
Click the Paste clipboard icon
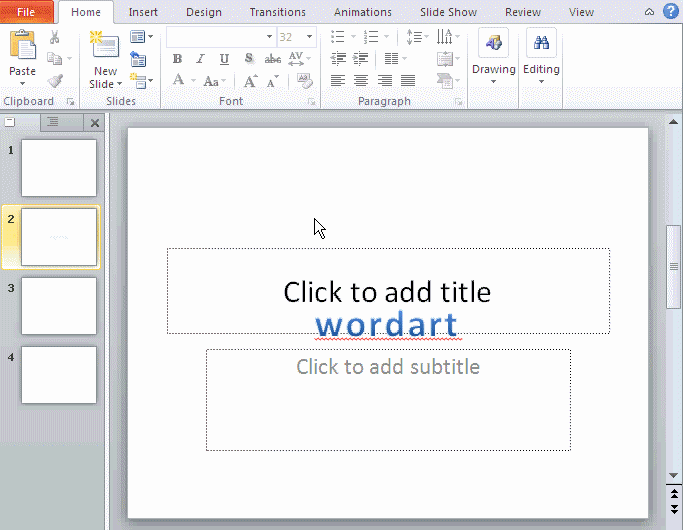coord(23,44)
